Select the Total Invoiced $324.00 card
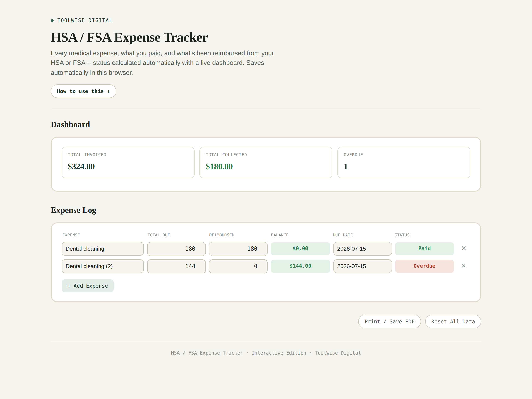The height and width of the screenshot is (399, 532). [x=128, y=163]
